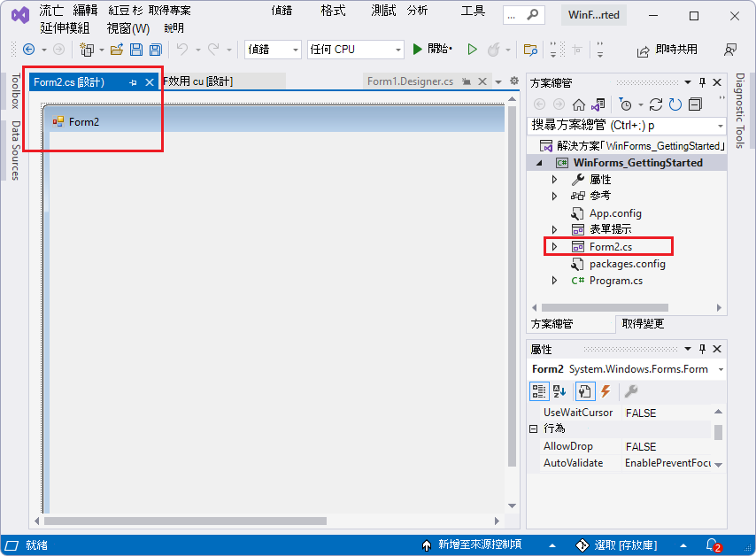Pin the Properties window
This screenshot has height=556, width=756.
[702, 348]
